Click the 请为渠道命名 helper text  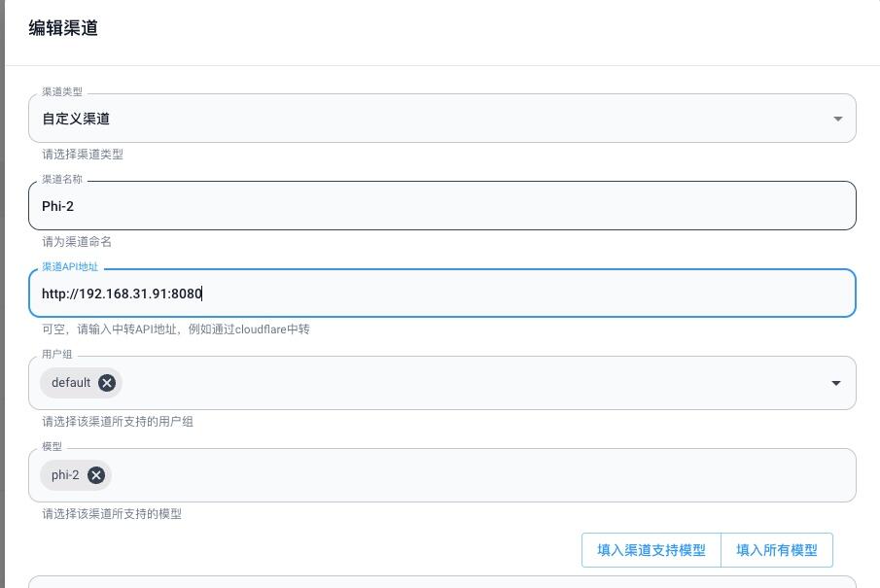point(77,242)
